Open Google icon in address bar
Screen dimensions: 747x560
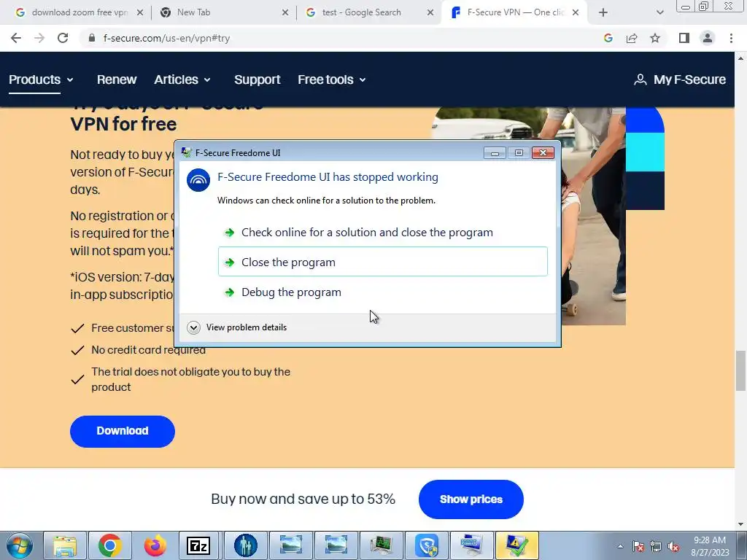tap(608, 38)
